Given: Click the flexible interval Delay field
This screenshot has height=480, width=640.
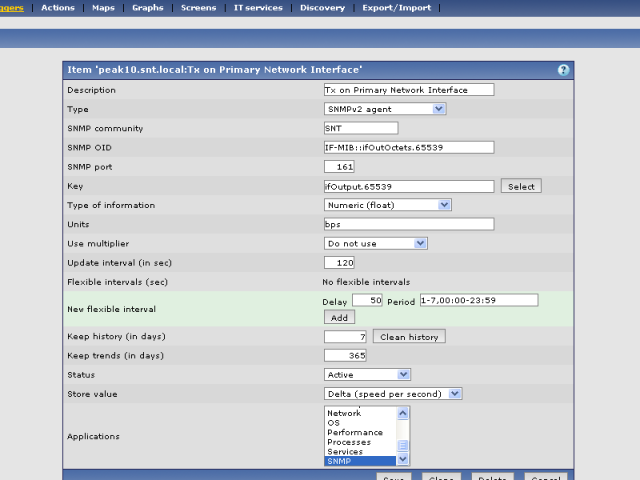Looking at the screenshot, I should point(367,300).
